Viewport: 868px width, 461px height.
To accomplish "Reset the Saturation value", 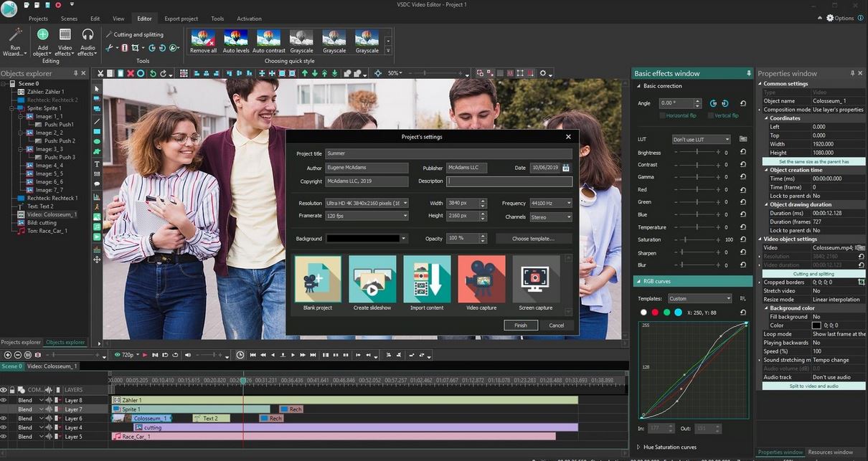I will 742,239.
